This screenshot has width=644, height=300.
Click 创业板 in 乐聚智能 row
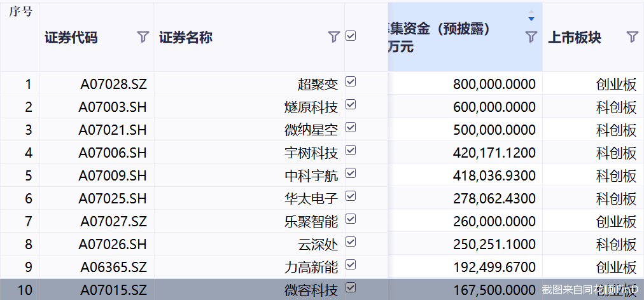[616, 222]
